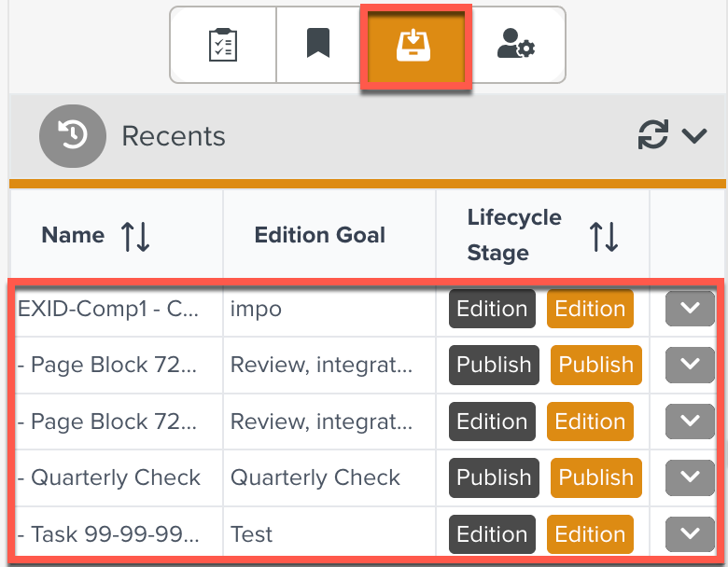Click the dark Publish badge for Quarterly Check
This screenshot has width=728, height=567.
pos(494,477)
